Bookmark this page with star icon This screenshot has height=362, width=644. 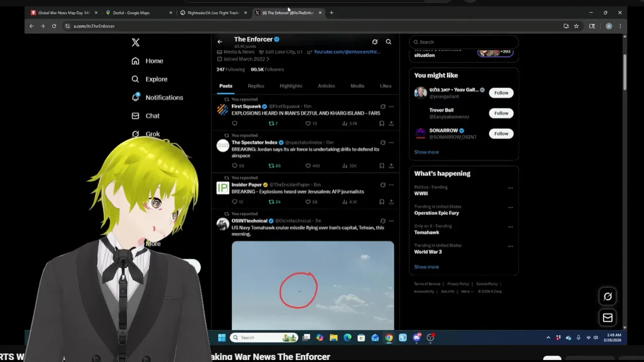point(577,26)
